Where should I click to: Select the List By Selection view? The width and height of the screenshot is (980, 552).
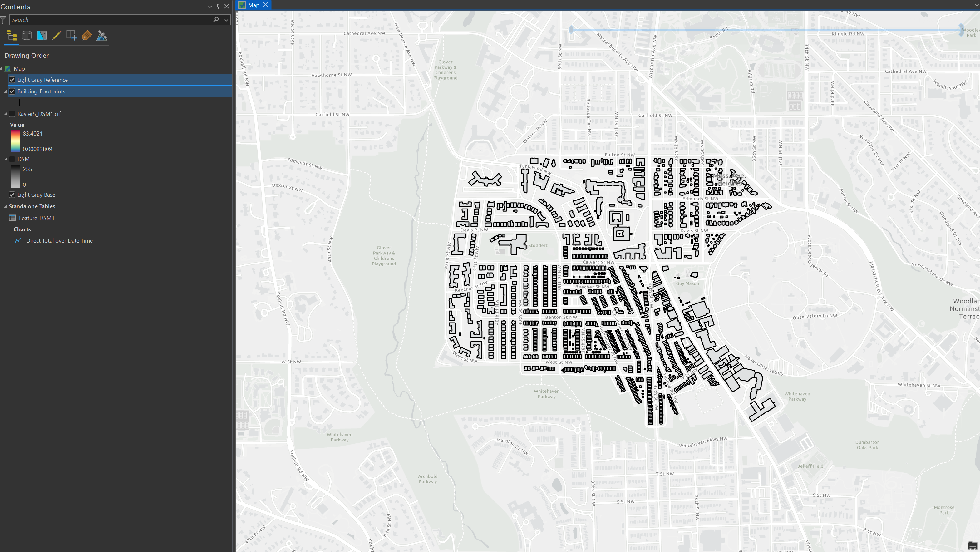(x=42, y=35)
